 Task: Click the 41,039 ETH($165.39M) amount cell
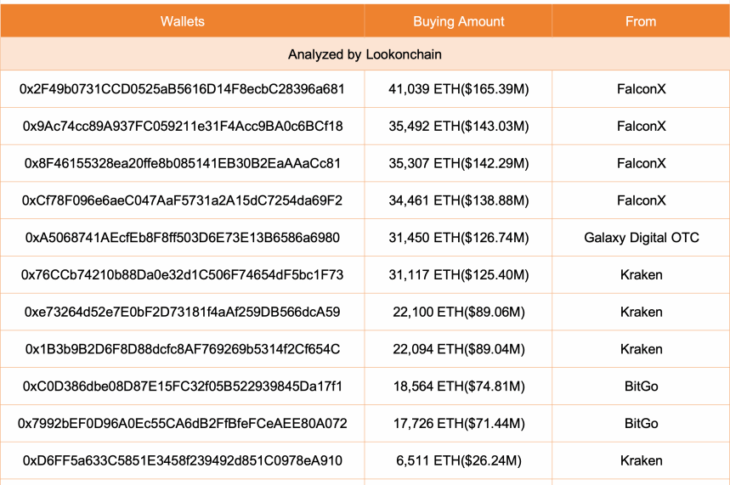(459, 89)
